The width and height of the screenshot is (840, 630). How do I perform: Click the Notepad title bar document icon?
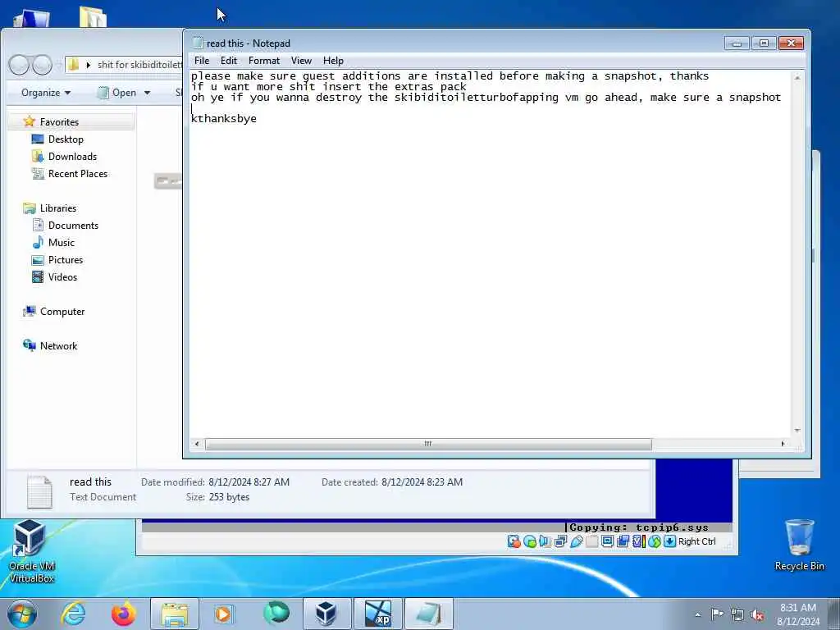(x=197, y=43)
